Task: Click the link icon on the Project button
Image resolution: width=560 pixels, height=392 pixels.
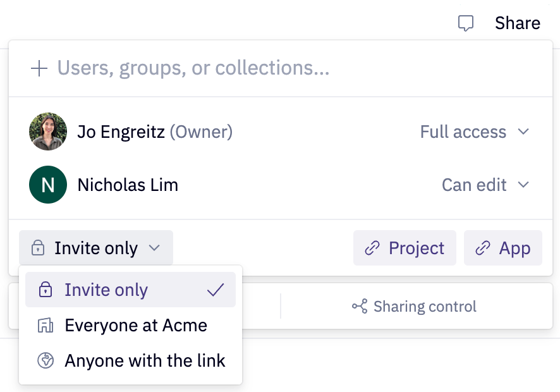Action: click(372, 248)
